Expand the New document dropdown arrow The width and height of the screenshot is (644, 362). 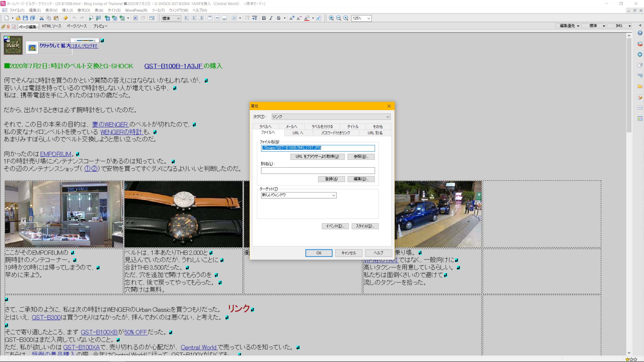coord(12,18)
